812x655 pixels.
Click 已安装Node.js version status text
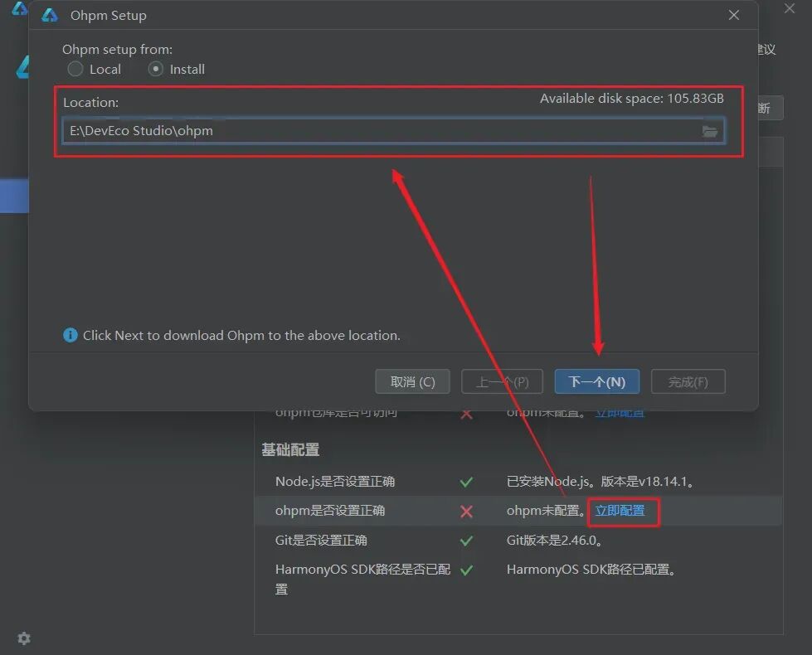click(x=600, y=481)
